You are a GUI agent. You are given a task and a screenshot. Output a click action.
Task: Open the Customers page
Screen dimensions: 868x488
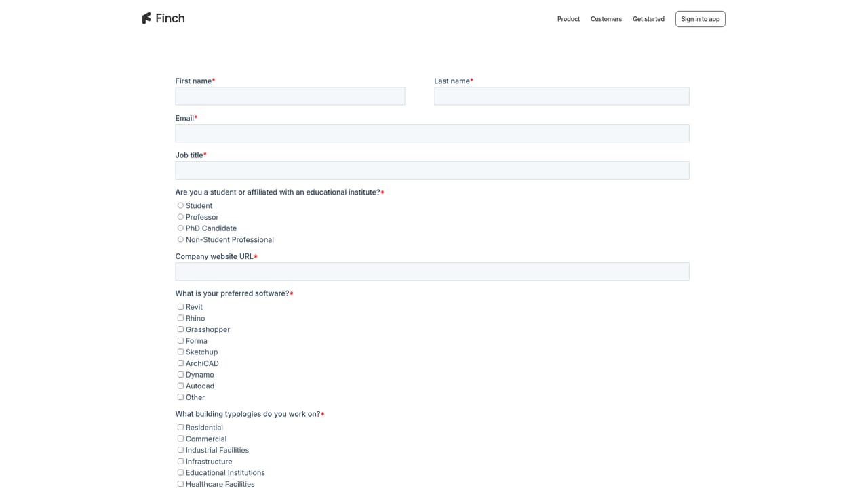click(606, 19)
